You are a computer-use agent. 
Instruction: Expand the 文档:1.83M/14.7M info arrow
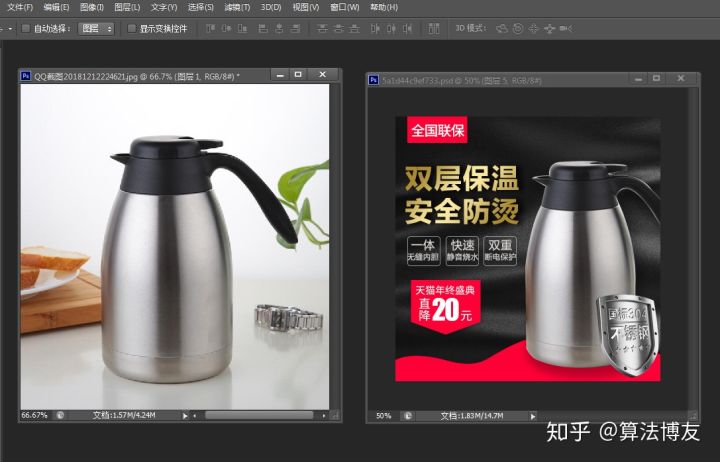(533, 416)
